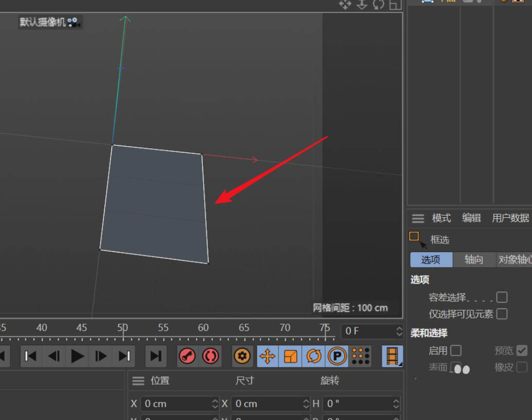Check 仅选择可见元素 option
This screenshot has height=420, width=532.
pos(502,314)
